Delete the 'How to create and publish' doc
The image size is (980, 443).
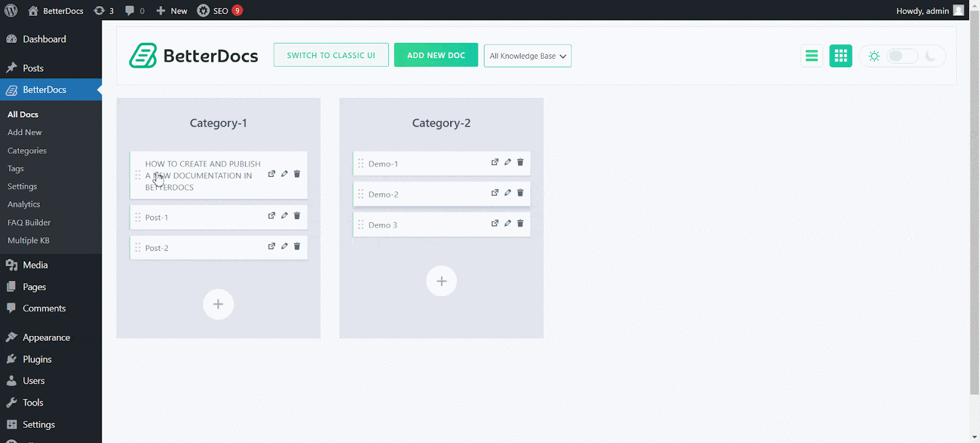point(297,174)
